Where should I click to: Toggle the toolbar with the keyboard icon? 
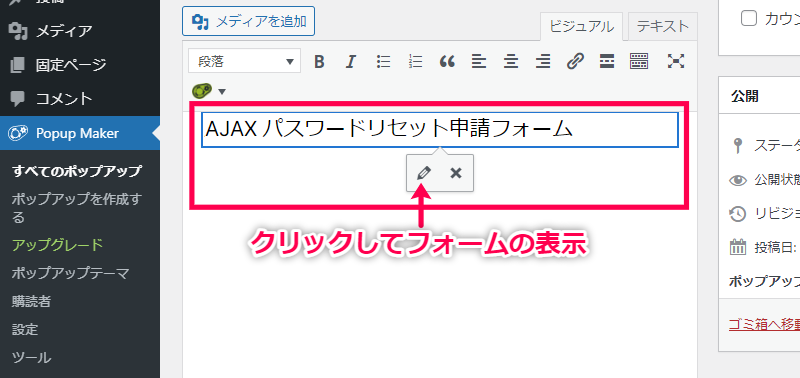click(x=639, y=62)
